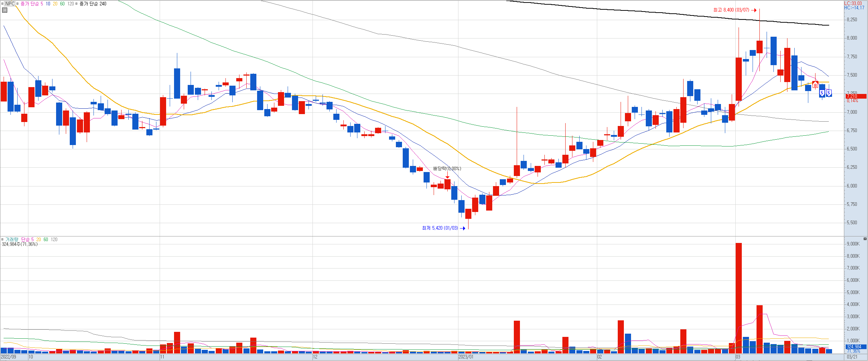Image resolution: width=868 pixels, height=361 pixels.
Task: Toggle the square before 거래량 label
Action: pos(3,239)
